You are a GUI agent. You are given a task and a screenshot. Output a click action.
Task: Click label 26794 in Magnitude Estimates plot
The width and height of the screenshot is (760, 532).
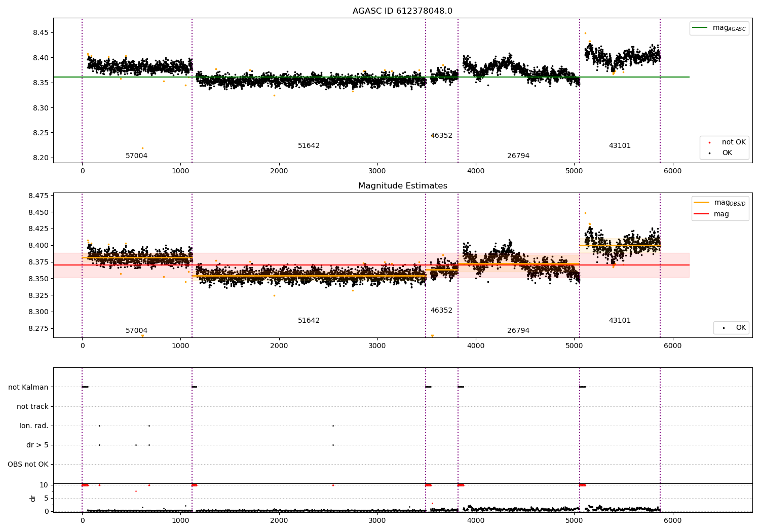click(518, 331)
